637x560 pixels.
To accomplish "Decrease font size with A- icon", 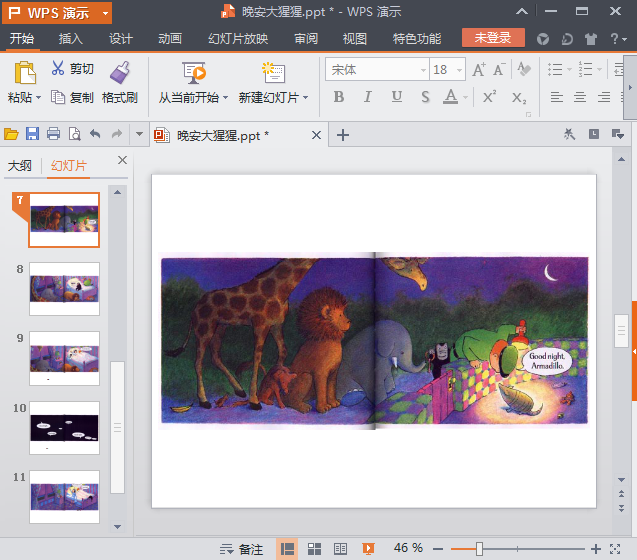I will (x=499, y=69).
